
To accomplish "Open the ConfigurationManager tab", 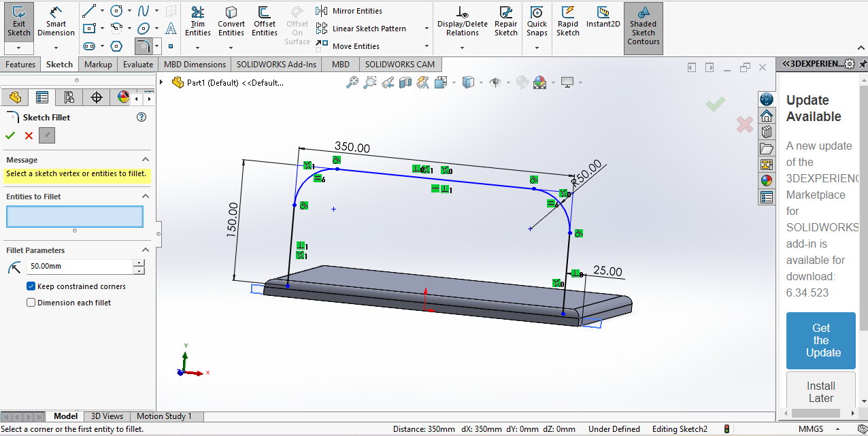I will 69,97.
